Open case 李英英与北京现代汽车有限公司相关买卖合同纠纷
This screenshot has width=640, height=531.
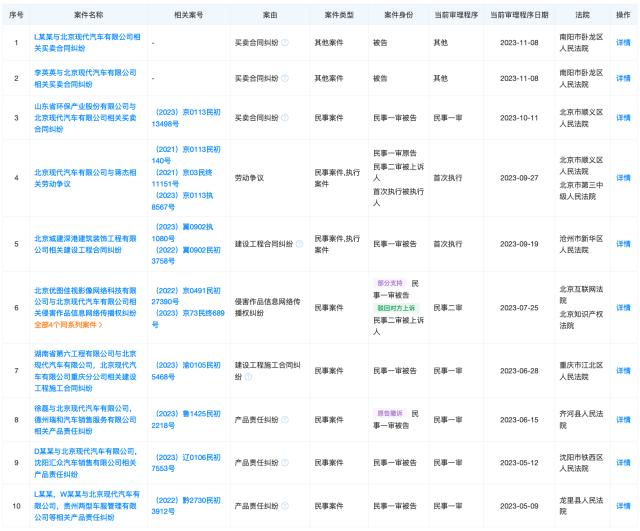(x=85, y=78)
